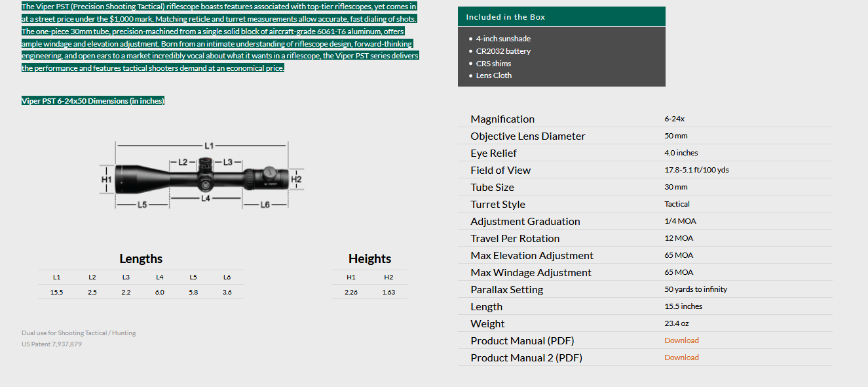Click the H1 value 2.26

coord(351,292)
